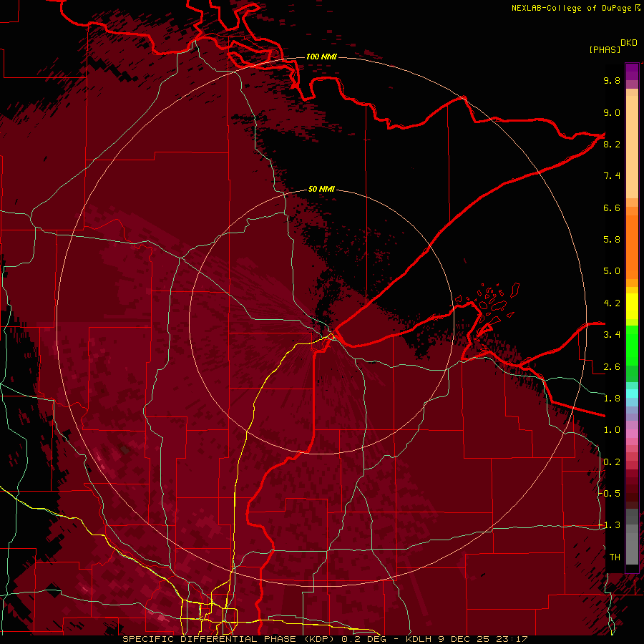The image size is (644, 644).
Task: Click the 5.8 scale value
Action: pyautogui.click(x=612, y=240)
